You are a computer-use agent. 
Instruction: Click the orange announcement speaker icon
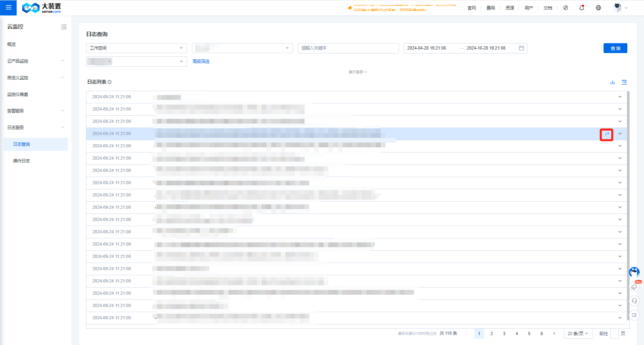click(350, 8)
